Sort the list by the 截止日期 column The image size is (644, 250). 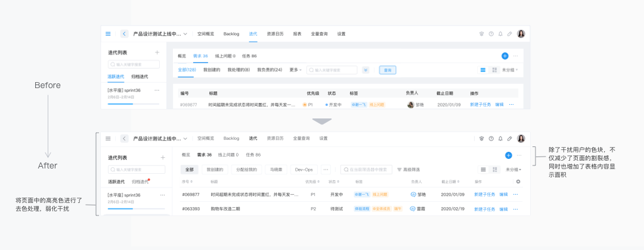coord(450,182)
